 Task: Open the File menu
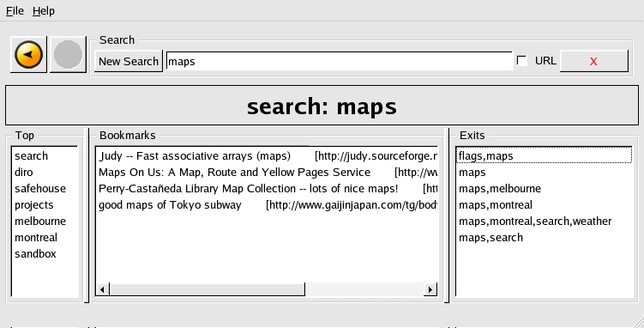(x=15, y=11)
